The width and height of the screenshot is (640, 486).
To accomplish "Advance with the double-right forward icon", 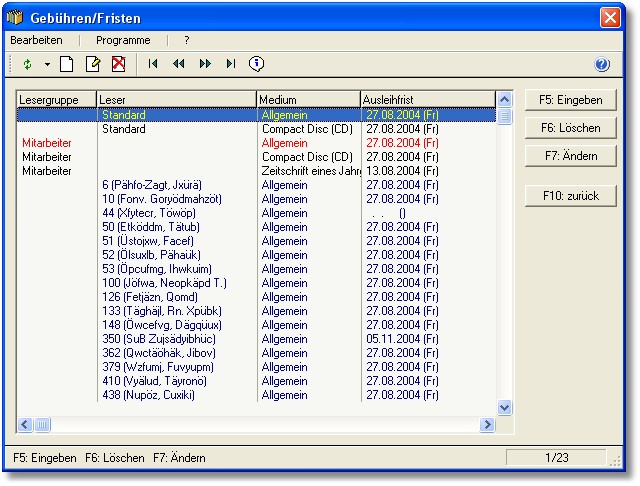I will pyautogui.click(x=205, y=64).
